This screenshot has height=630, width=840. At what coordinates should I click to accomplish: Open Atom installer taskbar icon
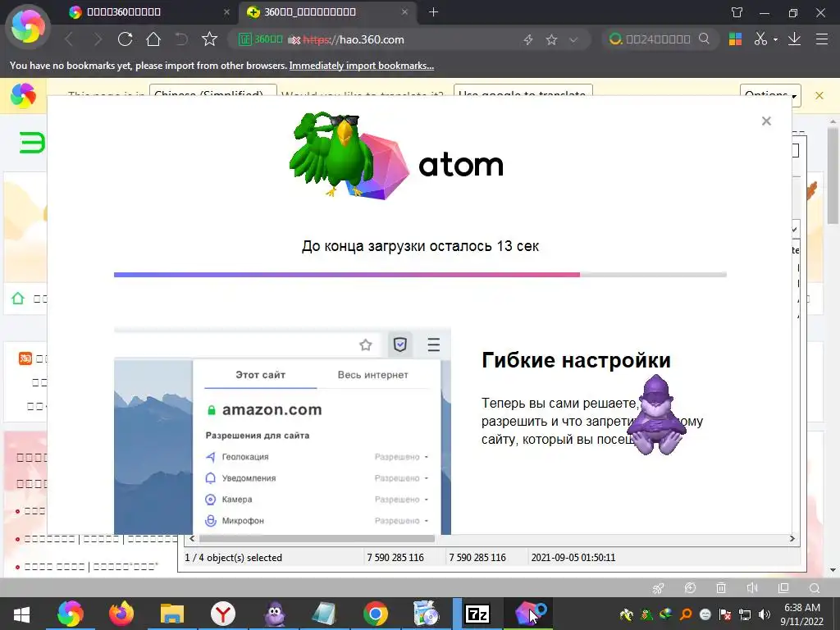pyautogui.click(x=528, y=614)
